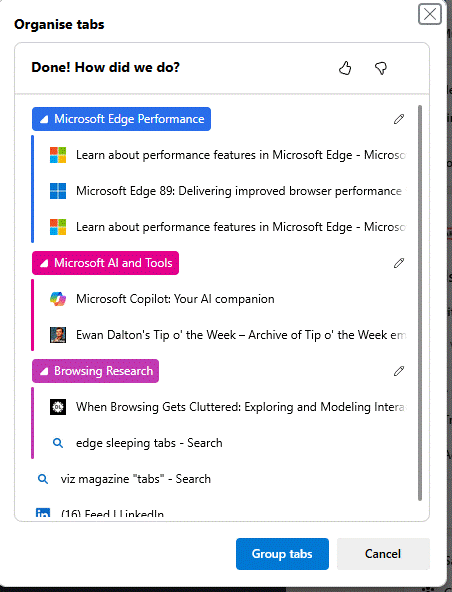Click the LinkedIn Feed favicon
Screen dimensions: 452x592
pyautogui.click(x=43, y=513)
